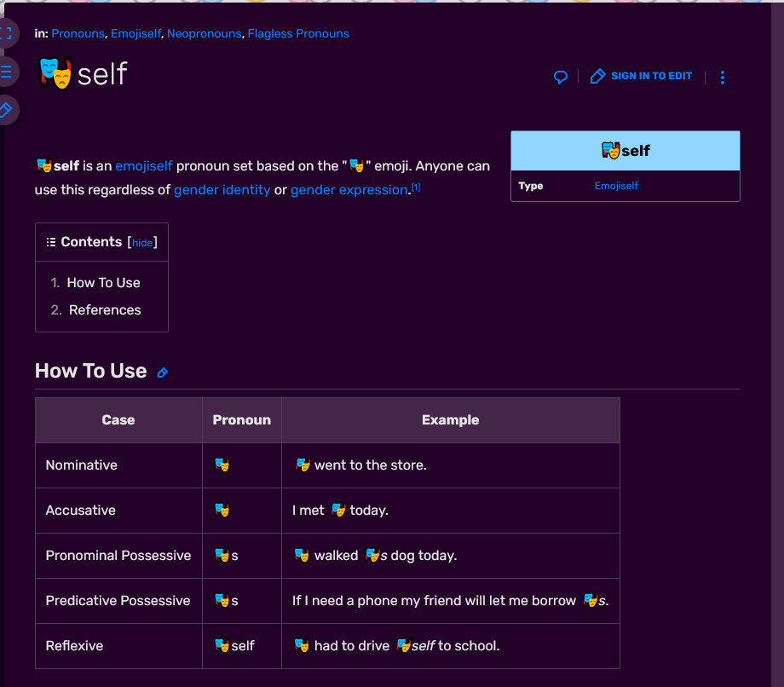Click the infobox title header
The height and width of the screenshot is (687, 784).
[x=625, y=151]
